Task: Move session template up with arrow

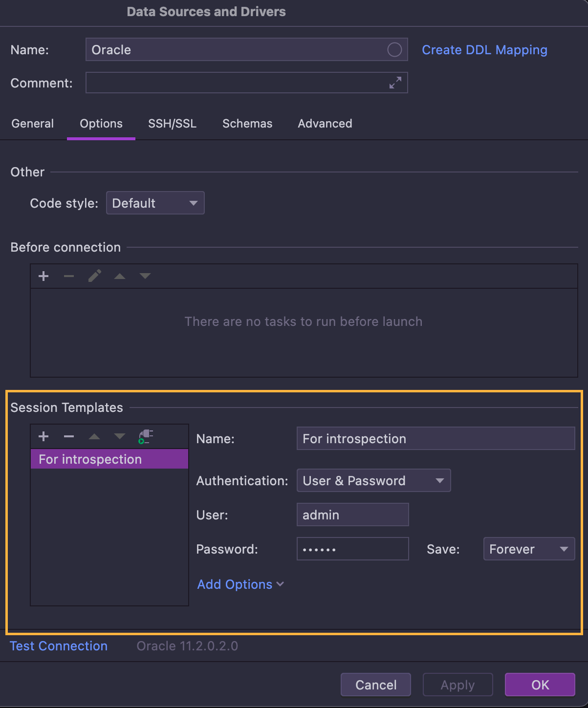Action: pos(94,436)
